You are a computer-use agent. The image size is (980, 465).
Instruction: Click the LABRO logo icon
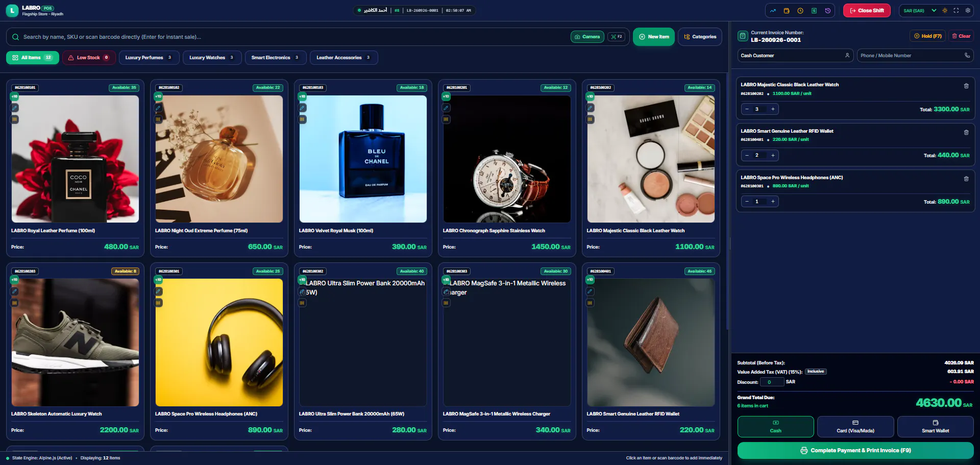point(12,11)
